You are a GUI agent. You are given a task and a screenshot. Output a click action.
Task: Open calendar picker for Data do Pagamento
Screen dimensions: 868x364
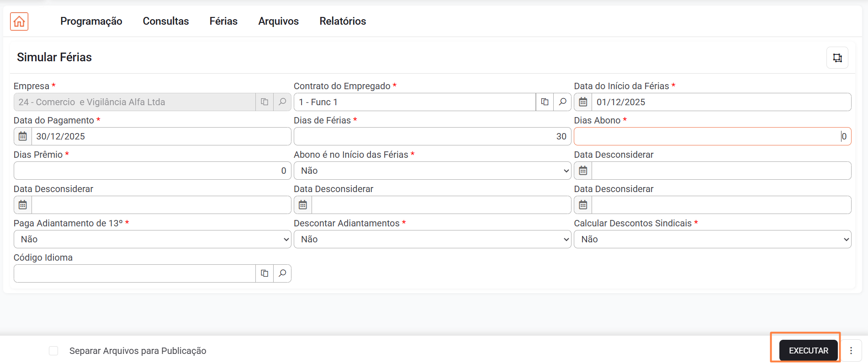23,136
